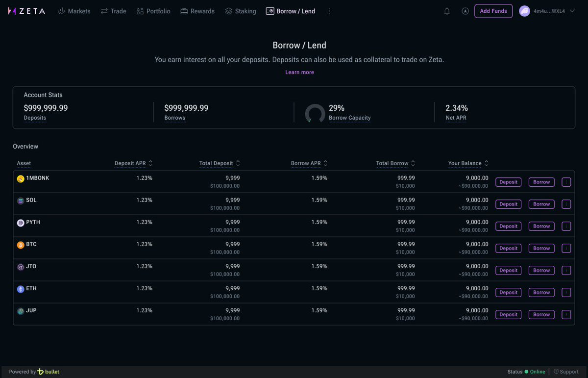The width and height of the screenshot is (588, 378).
Task: Click the SOL token icon
Action: point(21,201)
